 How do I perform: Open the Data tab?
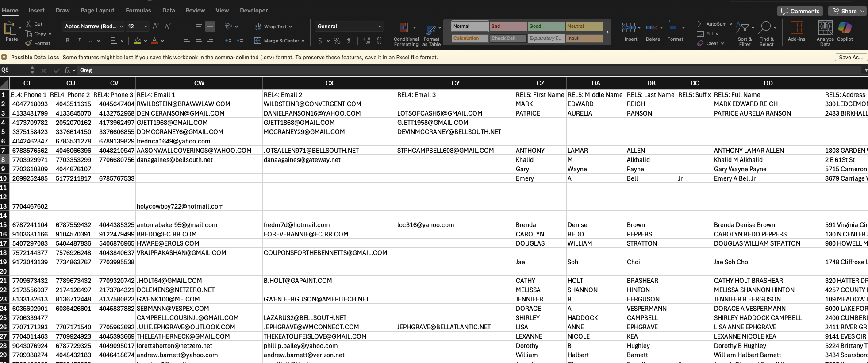[169, 10]
